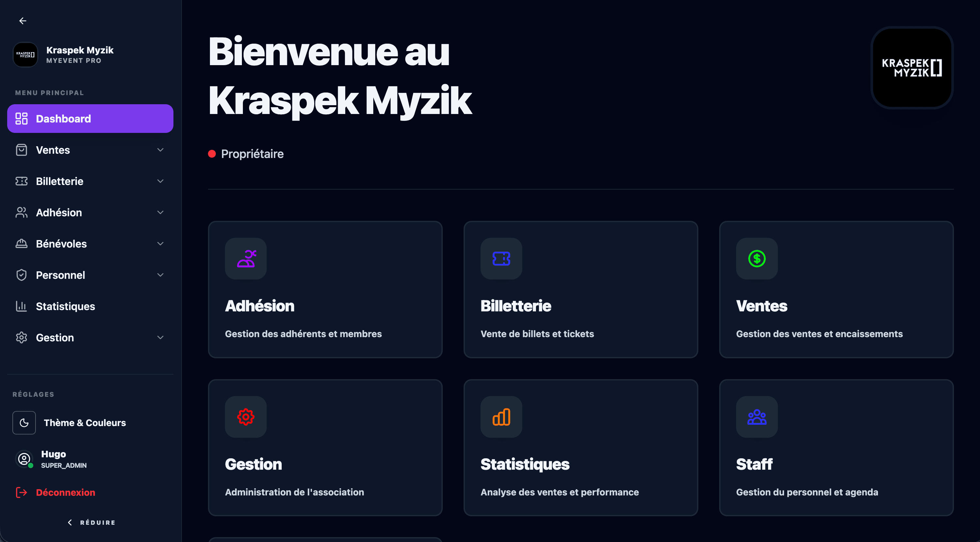
Task: Open Statistiques from the sidebar menu
Action: (90, 306)
